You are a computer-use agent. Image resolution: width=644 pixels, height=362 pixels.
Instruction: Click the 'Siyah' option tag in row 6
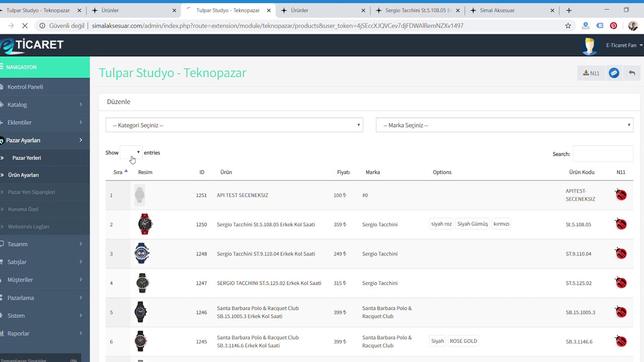coord(438,341)
